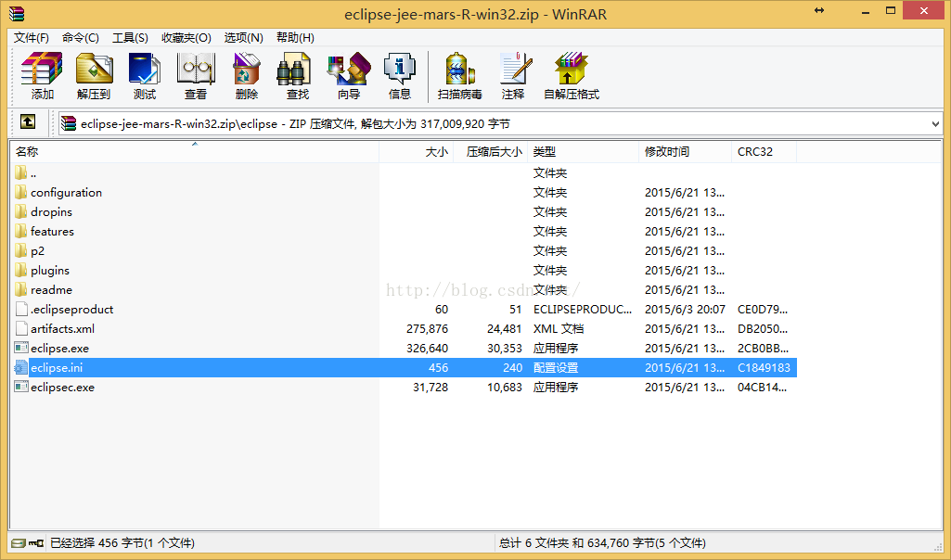Click '2015/6/3 20:07' modified time
This screenshot has width=951, height=560.
point(685,309)
